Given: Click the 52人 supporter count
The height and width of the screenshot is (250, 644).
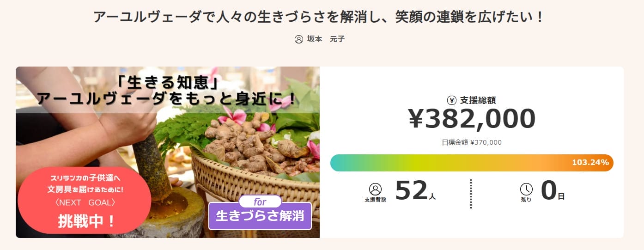Looking at the screenshot, I should 415,190.
